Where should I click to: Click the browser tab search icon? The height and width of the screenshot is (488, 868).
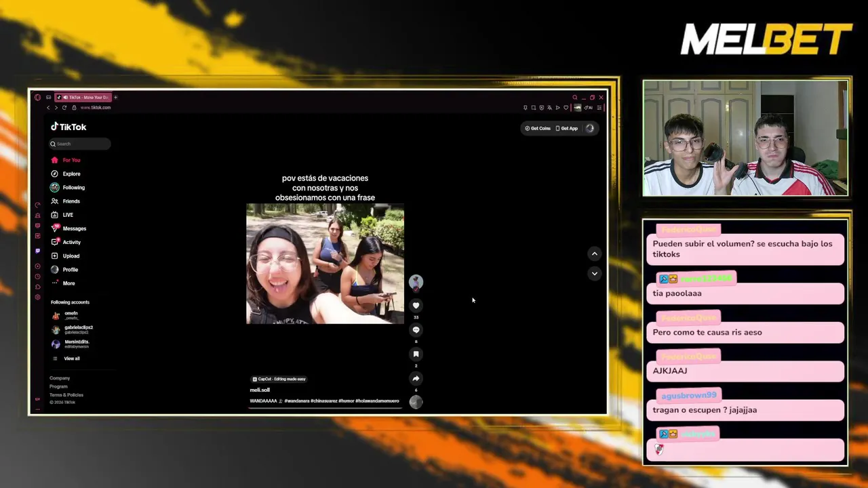click(x=574, y=98)
